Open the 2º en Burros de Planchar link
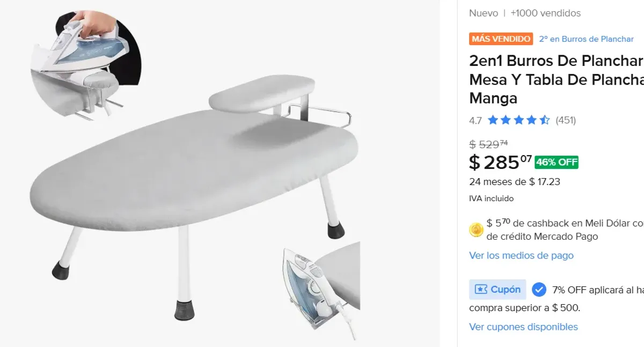 pos(587,39)
